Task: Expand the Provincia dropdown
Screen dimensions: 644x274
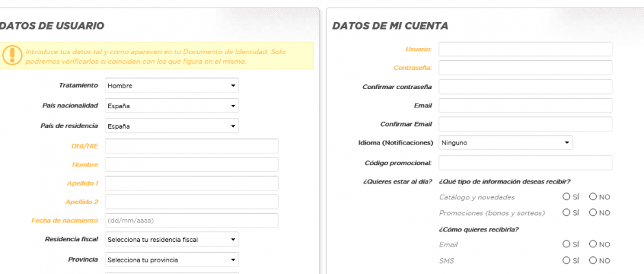Action: click(x=172, y=260)
